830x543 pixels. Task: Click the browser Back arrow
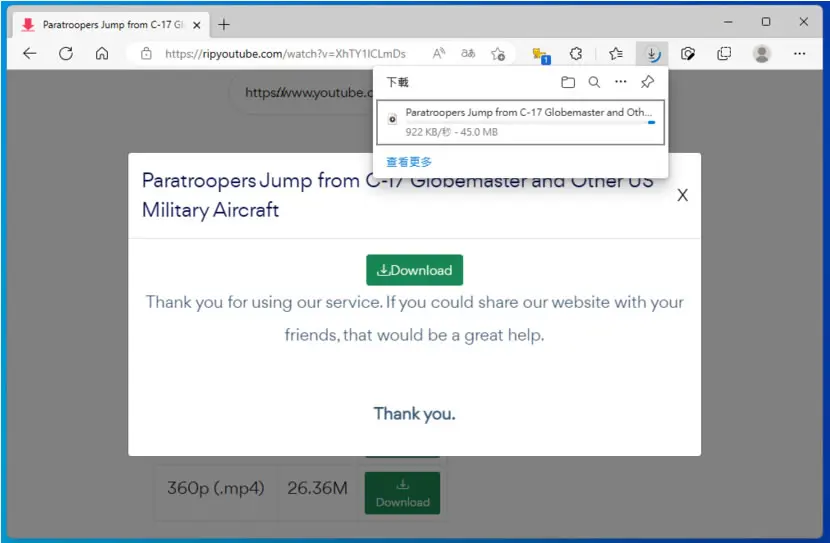30,53
